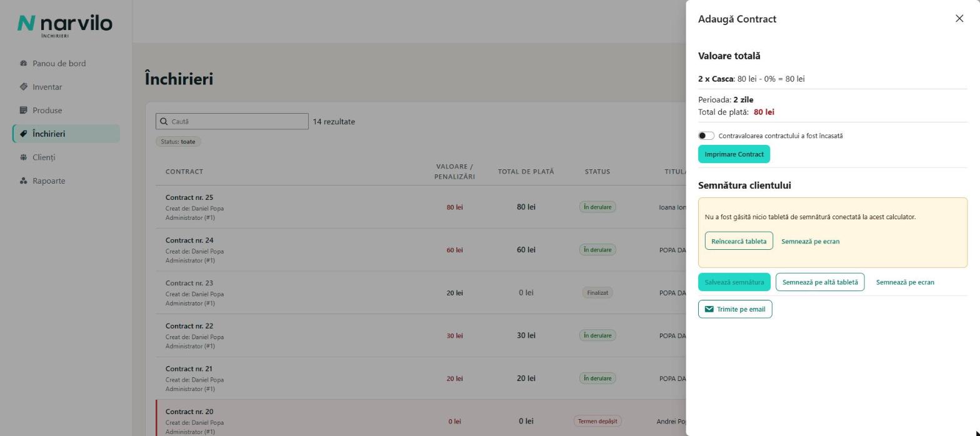Image resolution: width=980 pixels, height=436 pixels.
Task: Close the Adaugă Contract panel
Action: 959,19
